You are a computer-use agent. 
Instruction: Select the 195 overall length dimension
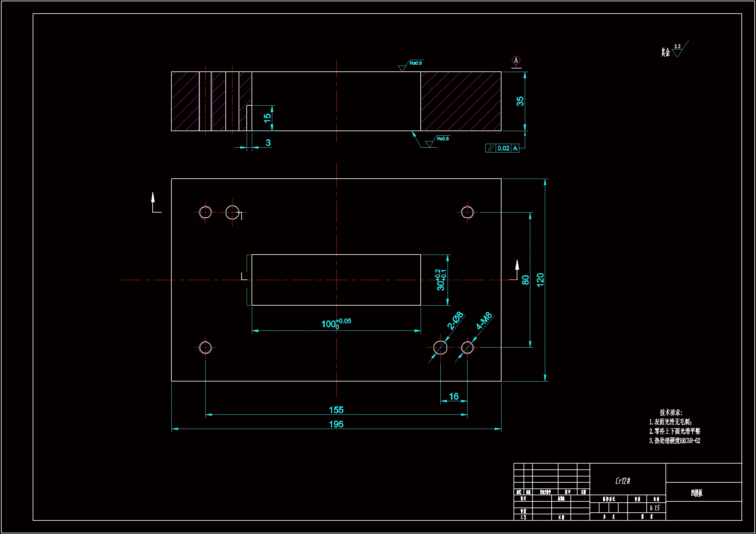click(x=336, y=424)
